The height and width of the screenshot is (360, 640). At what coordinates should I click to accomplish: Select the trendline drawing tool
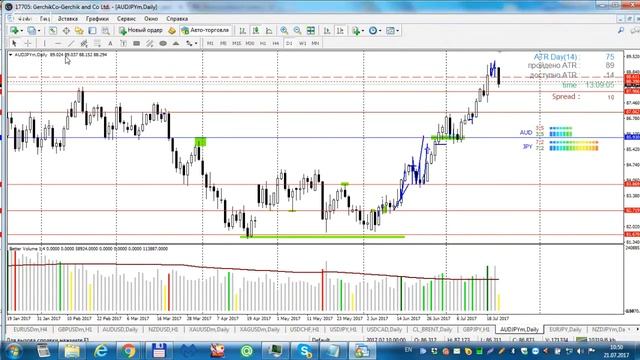click(71, 43)
